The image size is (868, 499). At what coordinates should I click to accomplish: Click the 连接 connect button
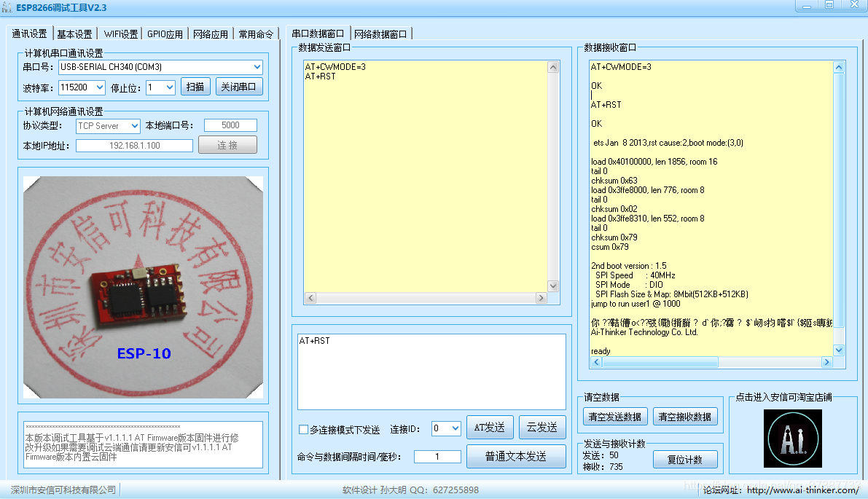(227, 145)
